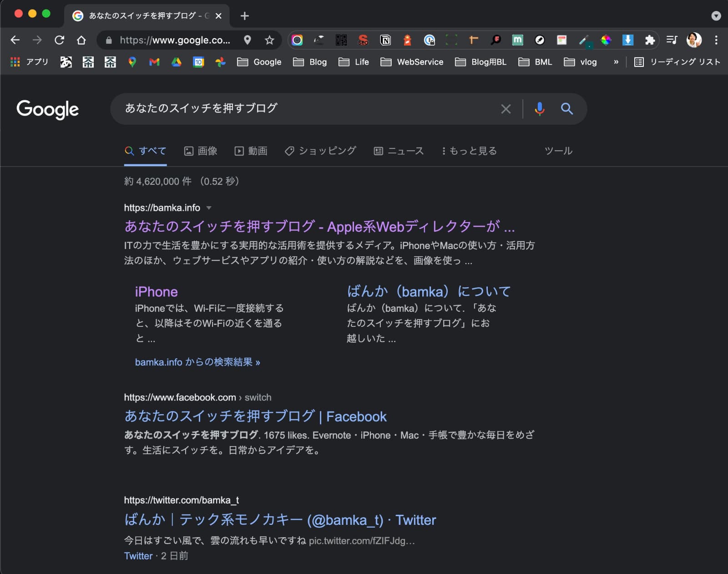Screen dimensions: 728x574
Task: Open the Blog用BL bookmarks folder
Action: 481,62
